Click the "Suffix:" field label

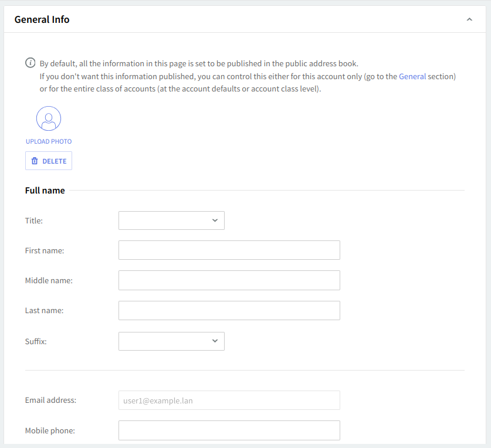(x=36, y=341)
